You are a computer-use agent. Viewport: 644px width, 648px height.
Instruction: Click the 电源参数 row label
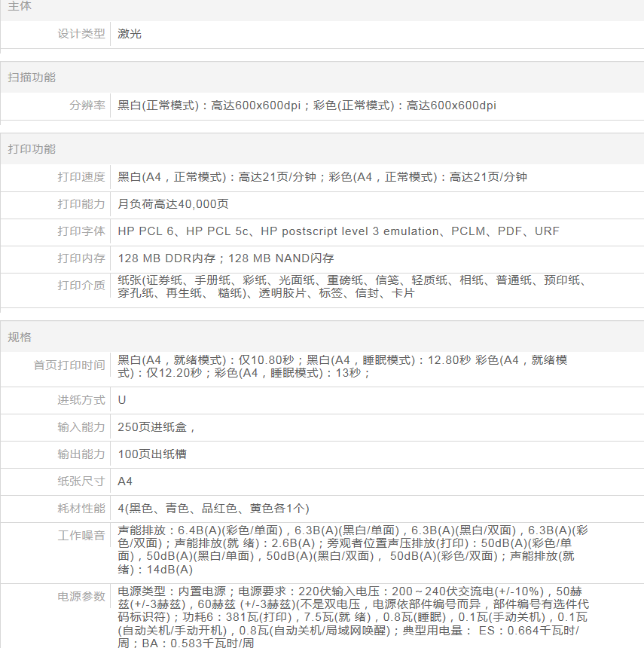click(x=81, y=597)
